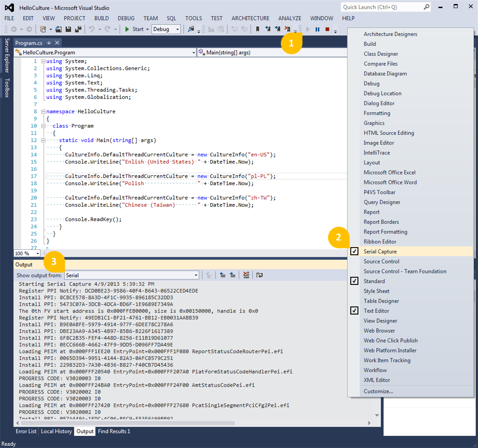The image size is (478, 448).
Task: Open the Debug configuration dropdown
Action: point(166,29)
